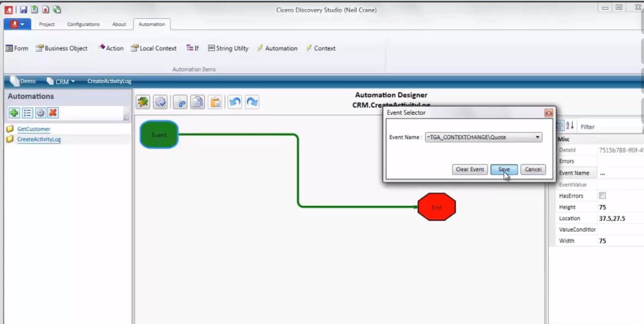Click Save in Event Selector dialog
644x324 pixels.
[x=504, y=170]
